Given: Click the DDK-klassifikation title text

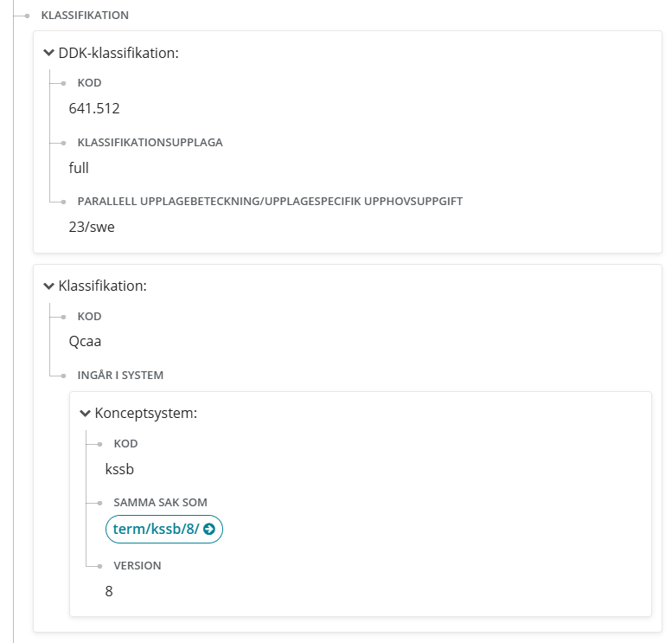Looking at the screenshot, I should coord(118,53).
